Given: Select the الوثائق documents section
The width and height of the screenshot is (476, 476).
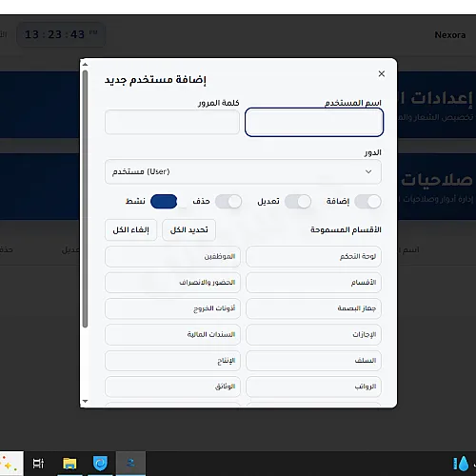Looking at the screenshot, I should (x=172, y=387).
